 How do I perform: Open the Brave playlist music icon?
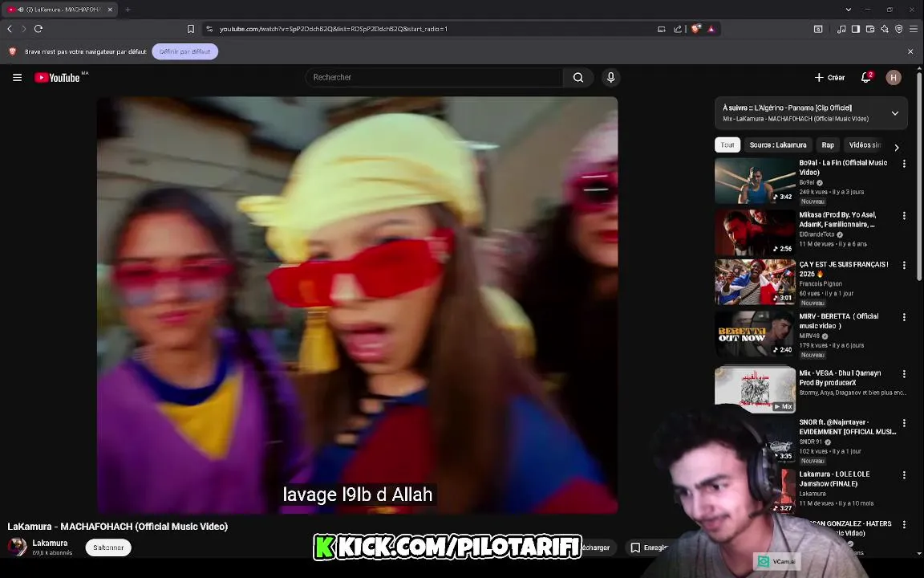point(841,29)
